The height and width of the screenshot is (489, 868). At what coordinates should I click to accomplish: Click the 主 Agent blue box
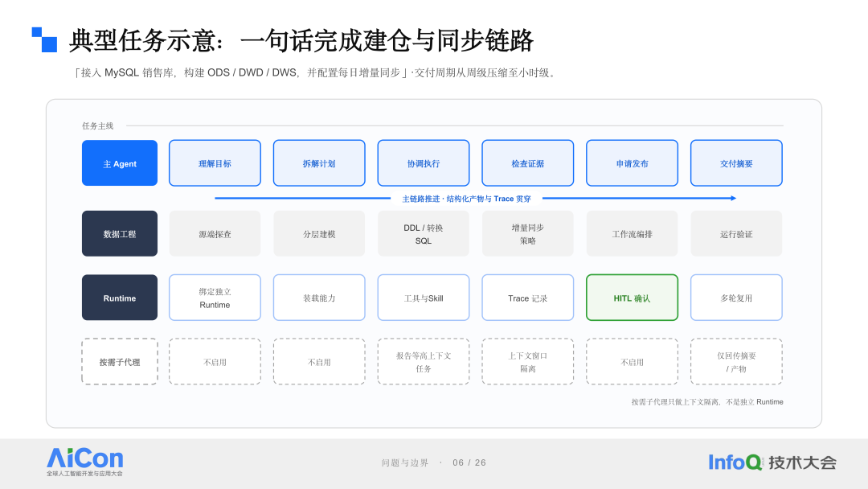click(120, 162)
